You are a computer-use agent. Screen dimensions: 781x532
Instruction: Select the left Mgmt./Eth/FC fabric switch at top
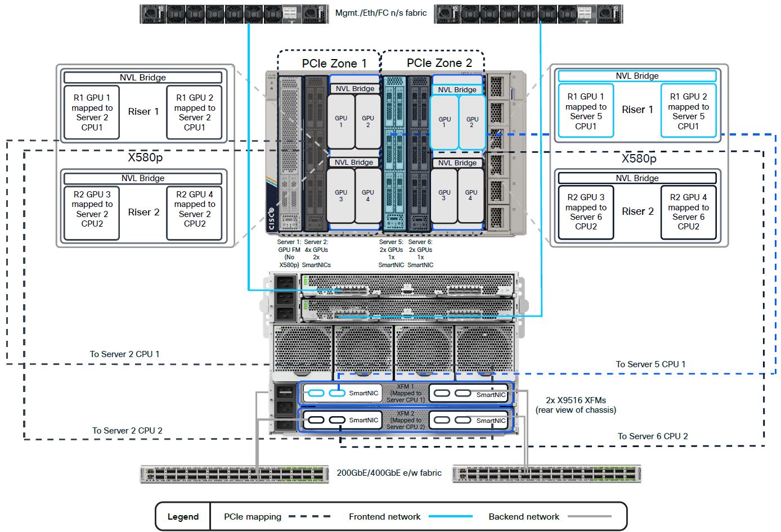234,13
